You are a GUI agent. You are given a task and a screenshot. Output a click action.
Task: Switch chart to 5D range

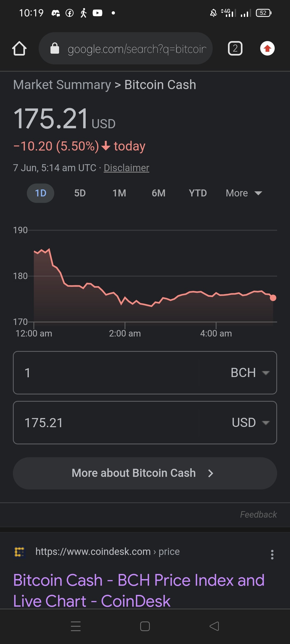point(80,193)
